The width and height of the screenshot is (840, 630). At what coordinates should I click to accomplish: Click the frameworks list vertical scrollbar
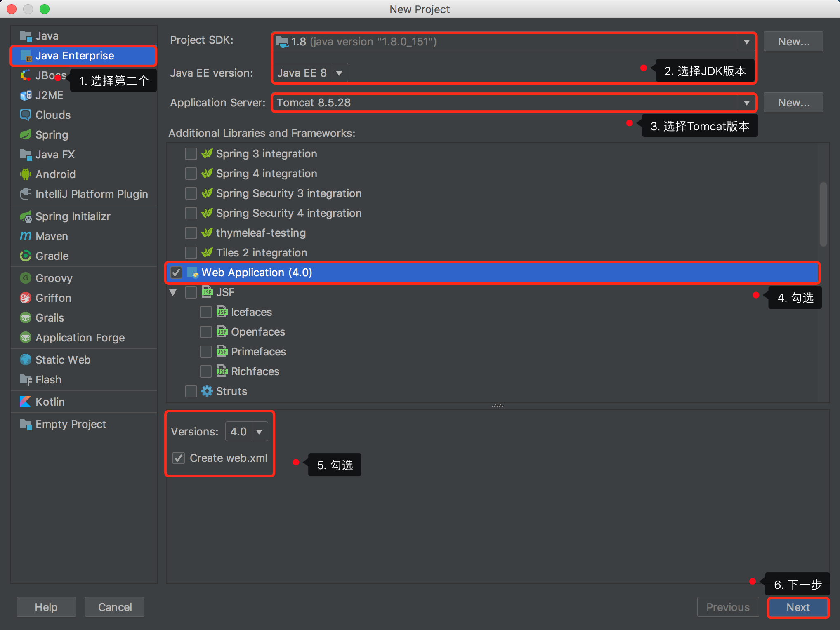coord(823,214)
